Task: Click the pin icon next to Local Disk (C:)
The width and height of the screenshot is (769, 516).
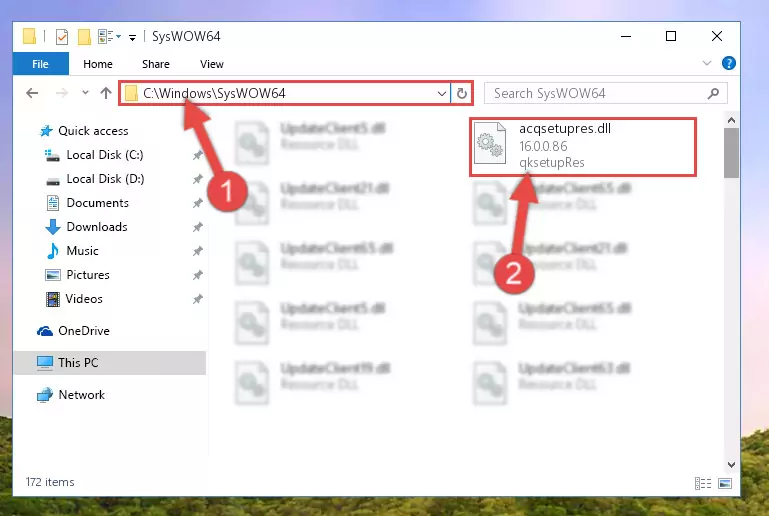Action: pyautogui.click(x=197, y=155)
